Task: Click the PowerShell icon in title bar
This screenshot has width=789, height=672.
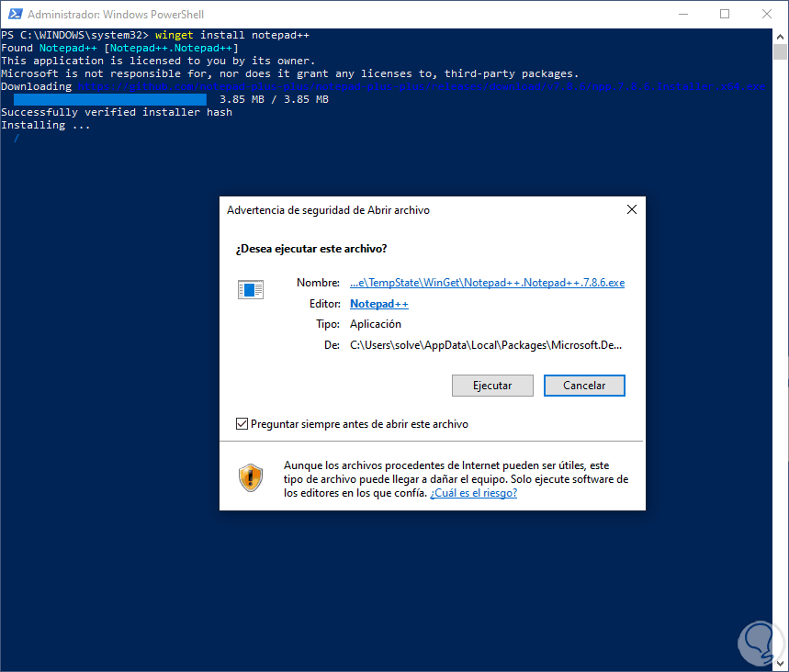Action: pyautogui.click(x=15, y=14)
